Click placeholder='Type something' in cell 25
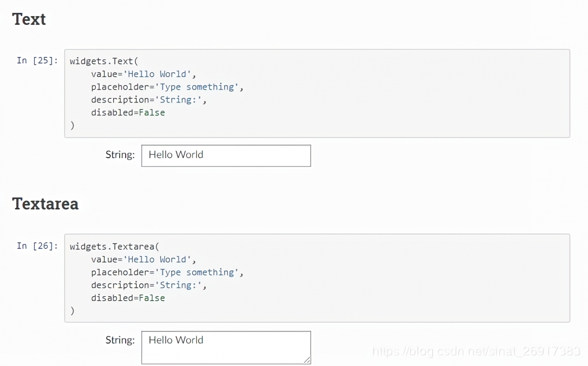The width and height of the screenshot is (588, 366). (167, 87)
